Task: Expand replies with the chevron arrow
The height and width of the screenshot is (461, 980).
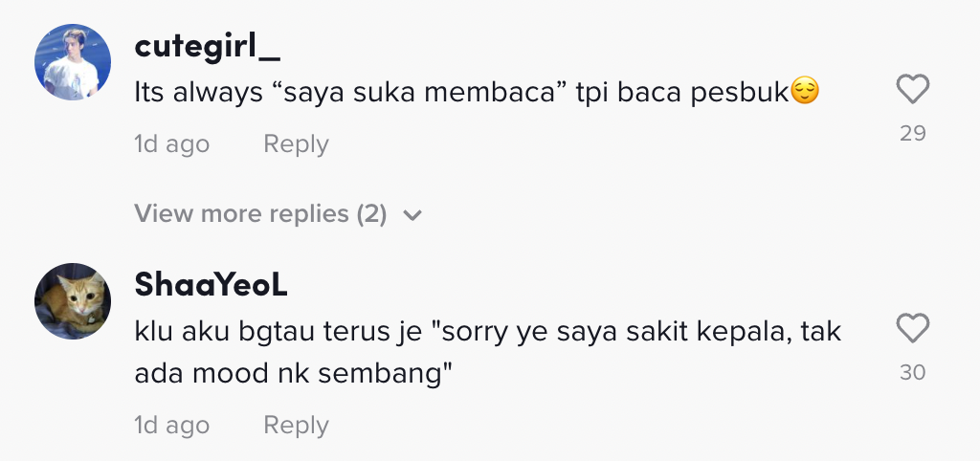Action: (x=412, y=215)
